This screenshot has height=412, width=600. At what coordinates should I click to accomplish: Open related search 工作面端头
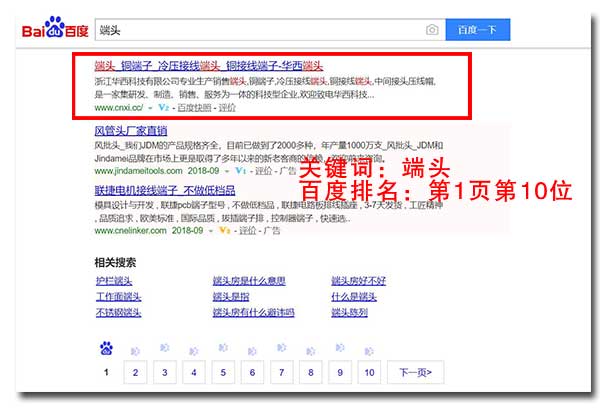click(x=119, y=297)
